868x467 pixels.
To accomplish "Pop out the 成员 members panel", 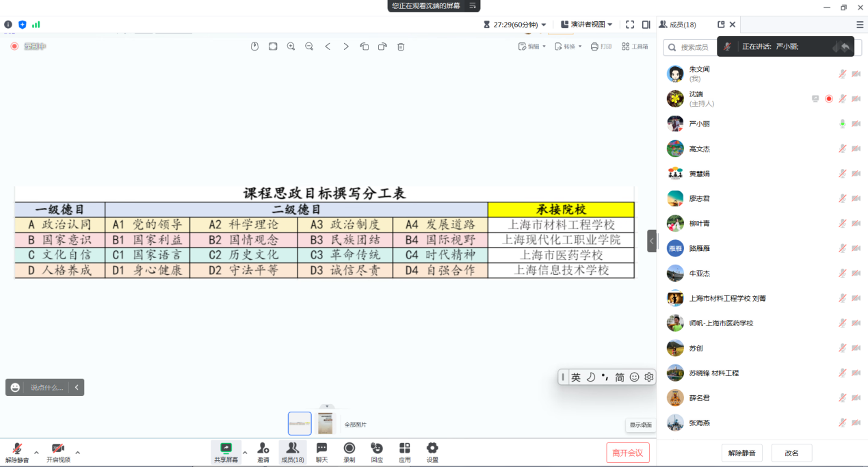I will click(721, 25).
